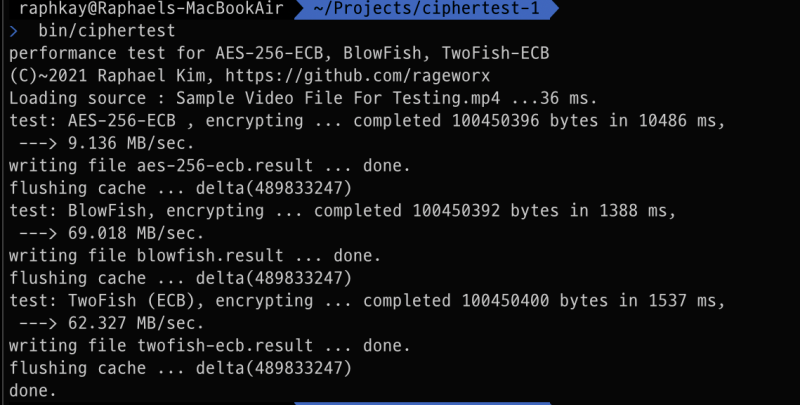Click the blowfish.result filename

pos(210,256)
